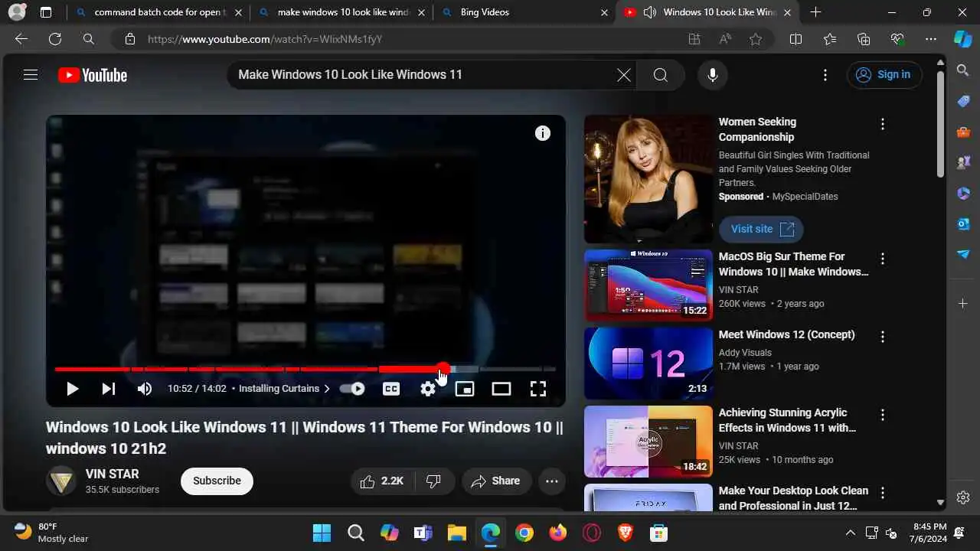
Task: Open options for Women Seeking Companionship ad
Action: (883, 124)
